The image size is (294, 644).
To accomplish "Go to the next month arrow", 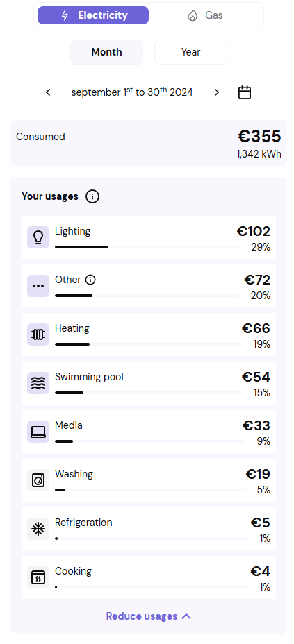I will point(217,92).
